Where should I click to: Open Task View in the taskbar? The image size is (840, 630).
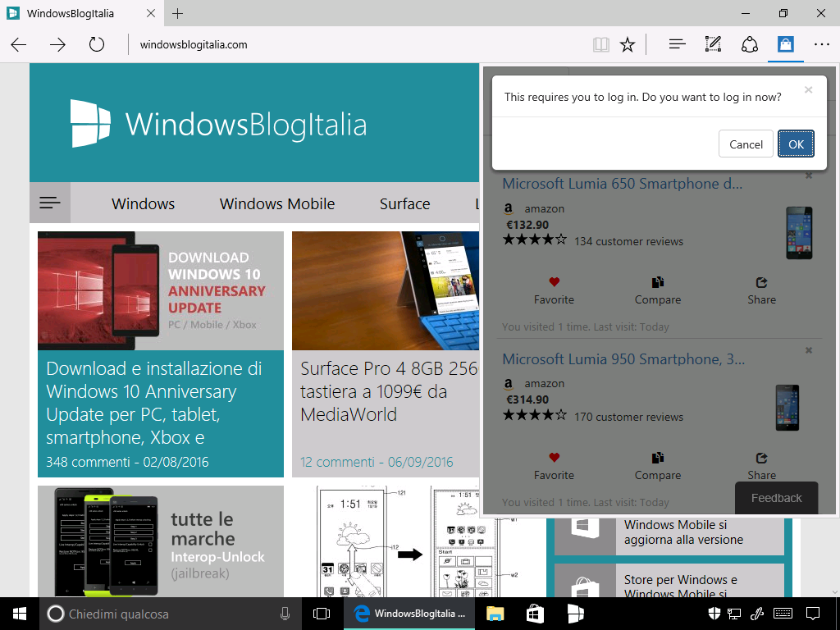click(x=322, y=614)
